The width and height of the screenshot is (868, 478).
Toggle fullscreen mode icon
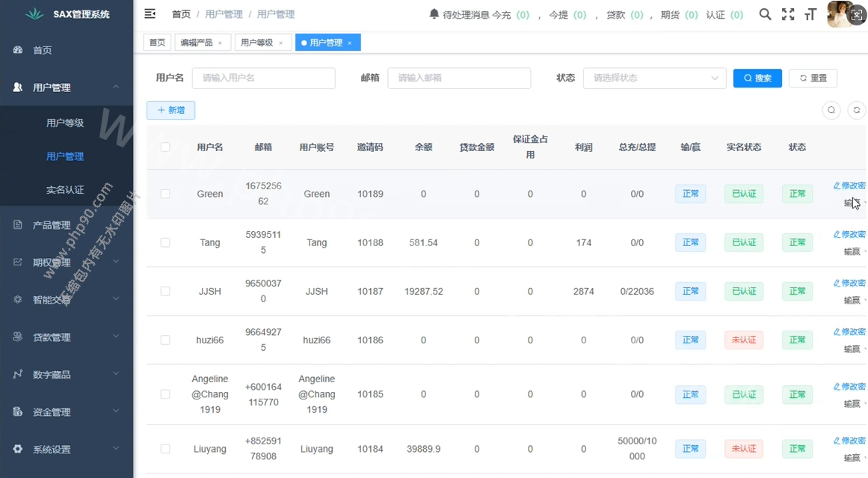(788, 14)
